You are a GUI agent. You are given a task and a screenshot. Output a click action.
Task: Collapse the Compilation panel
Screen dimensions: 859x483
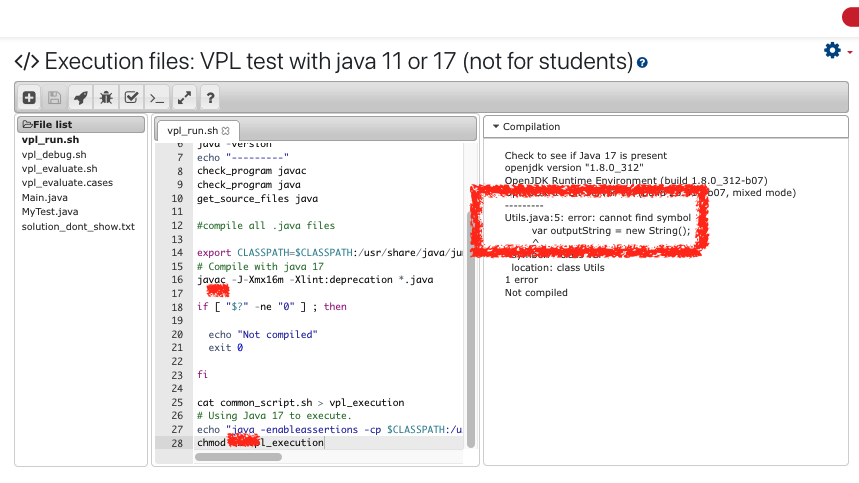coord(496,126)
